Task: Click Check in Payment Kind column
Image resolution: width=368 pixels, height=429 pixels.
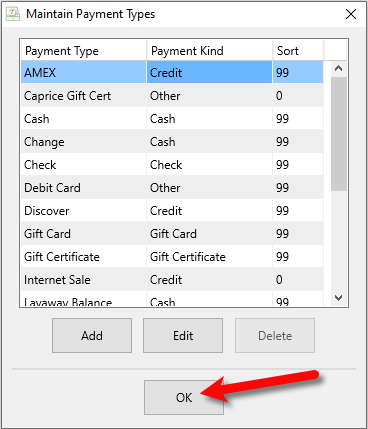Action: (x=210, y=165)
